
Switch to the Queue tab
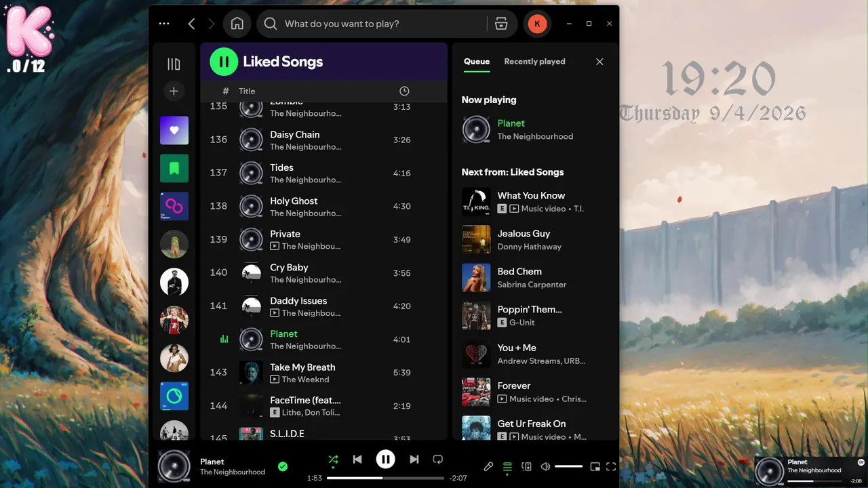(x=476, y=61)
